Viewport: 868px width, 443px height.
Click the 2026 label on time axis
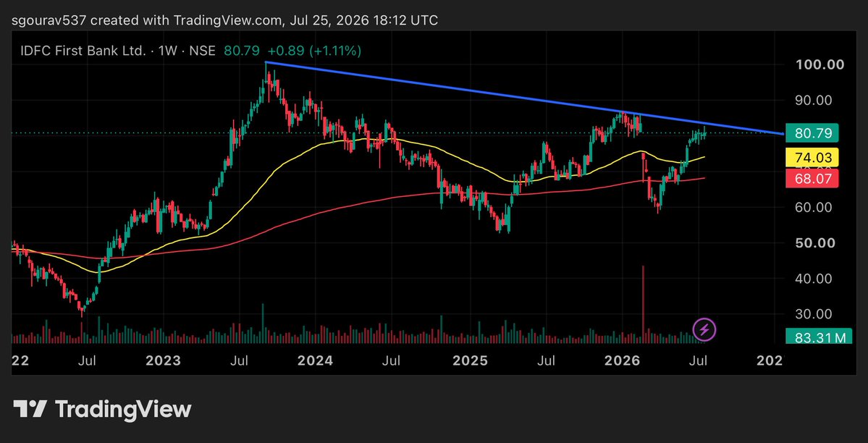click(x=622, y=361)
